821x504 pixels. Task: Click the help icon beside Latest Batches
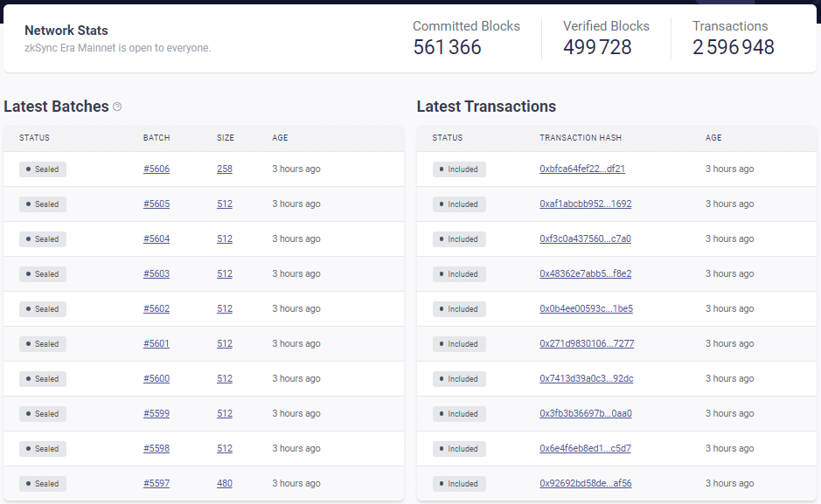click(117, 107)
